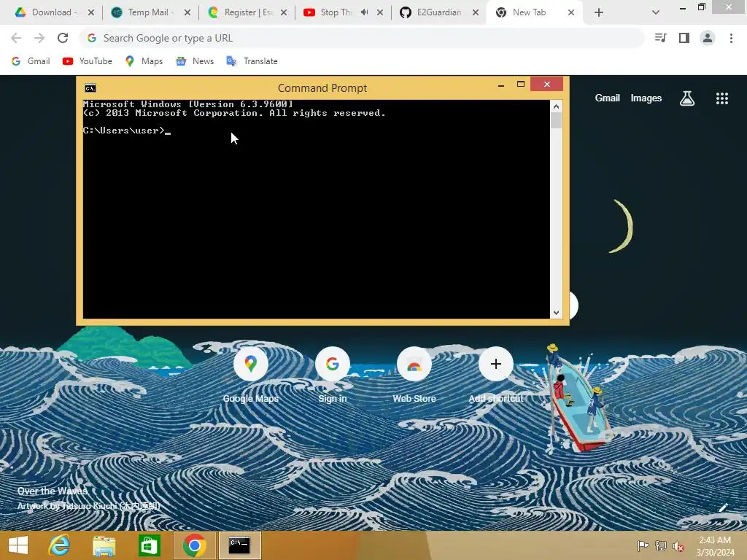Click the Images link on the New Tab page

point(646,98)
